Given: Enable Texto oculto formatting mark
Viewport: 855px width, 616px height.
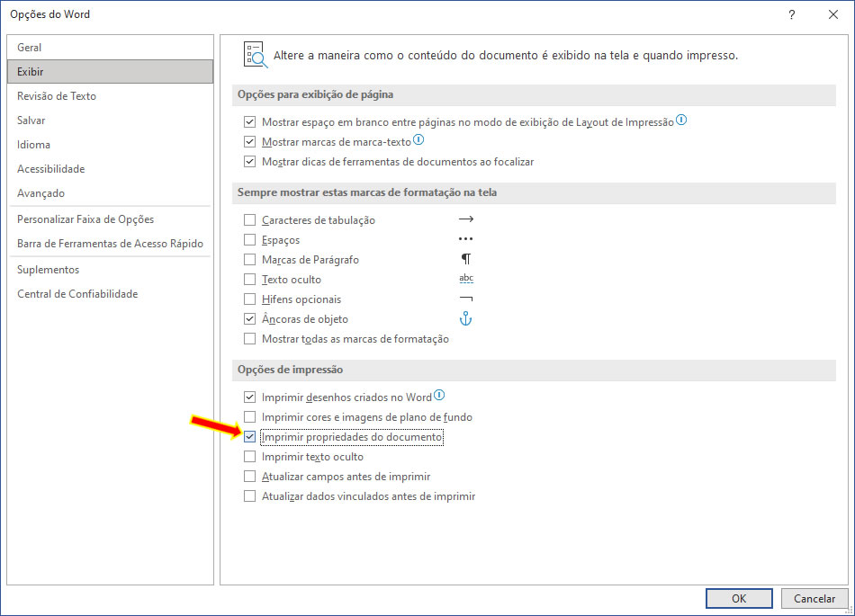Looking at the screenshot, I should tap(249, 280).
